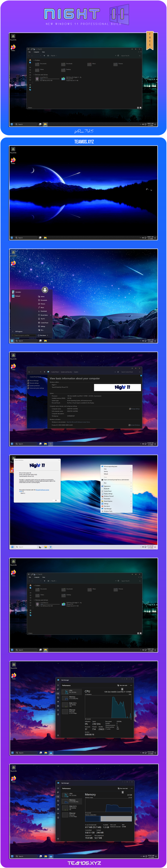Open Downloads from the Start menu list
Viewport: 167px width, 868px height.
[x=42, y=311]
